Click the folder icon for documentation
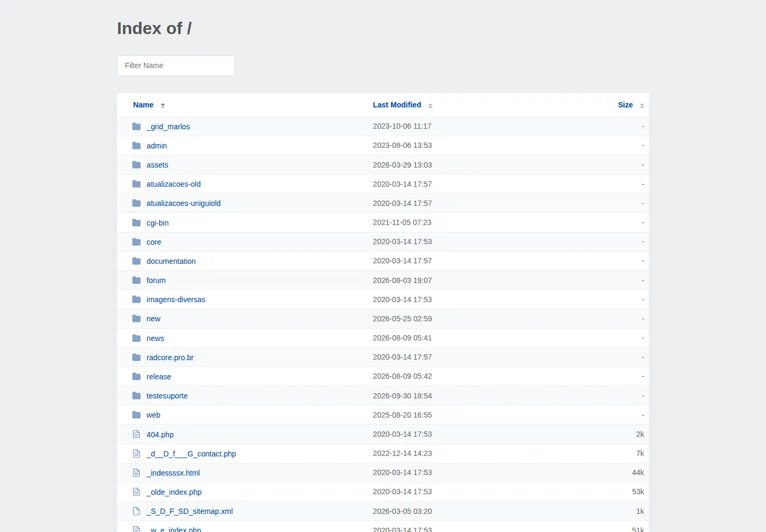 click(x=137, y=261)
